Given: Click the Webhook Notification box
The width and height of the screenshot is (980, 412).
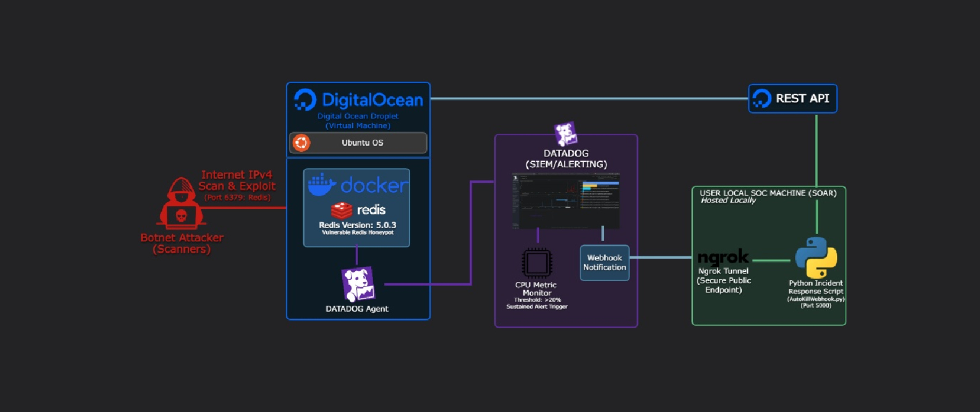Looking at the screenshot, I should coord(604,263).
